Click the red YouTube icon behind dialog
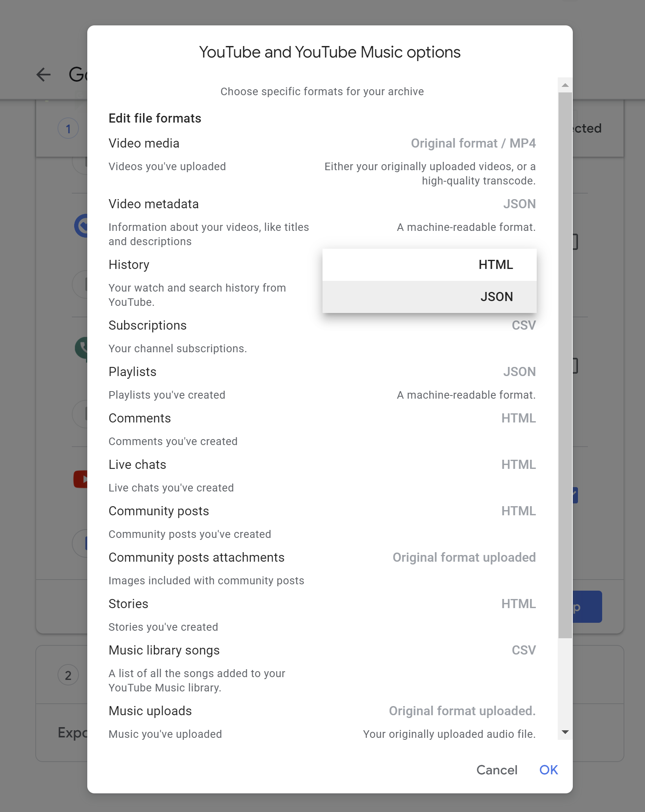This screenshot has height=812, width=645. point(81,479)
